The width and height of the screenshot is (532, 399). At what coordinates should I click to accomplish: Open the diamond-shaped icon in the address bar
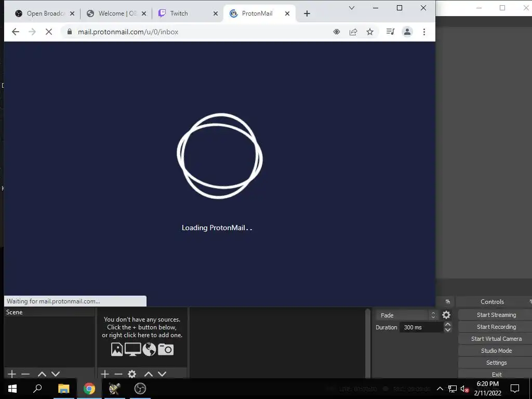pos(337,32)
